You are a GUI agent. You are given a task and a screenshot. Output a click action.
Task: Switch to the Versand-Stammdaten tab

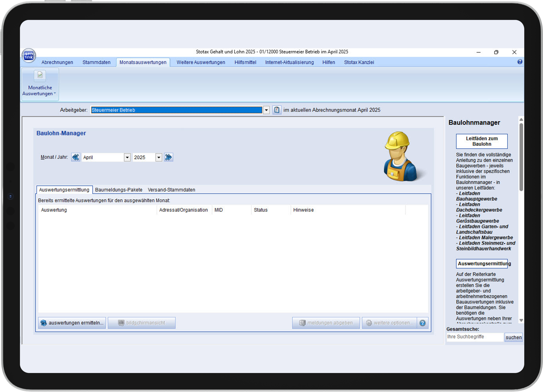(171, 190)
